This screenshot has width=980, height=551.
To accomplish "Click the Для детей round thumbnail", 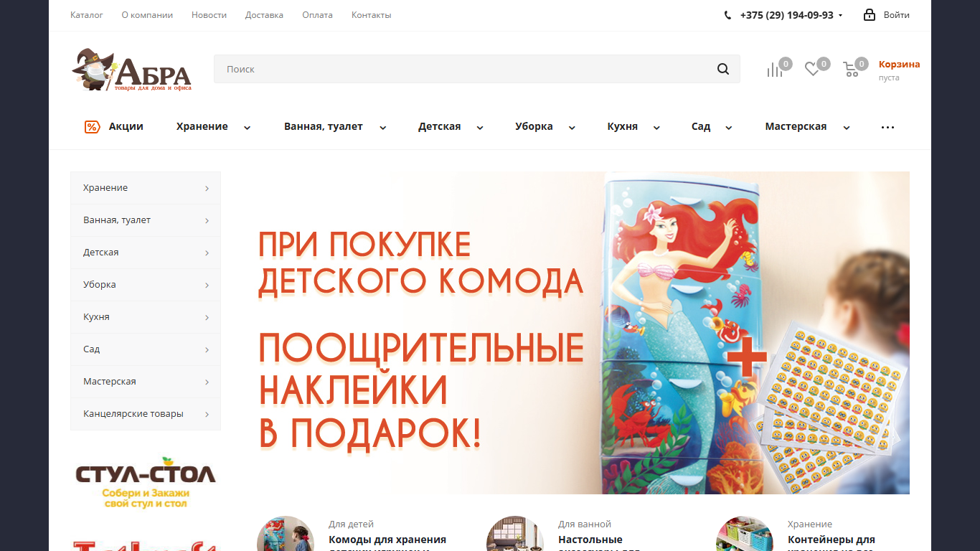I will click(x=286, y=534).
